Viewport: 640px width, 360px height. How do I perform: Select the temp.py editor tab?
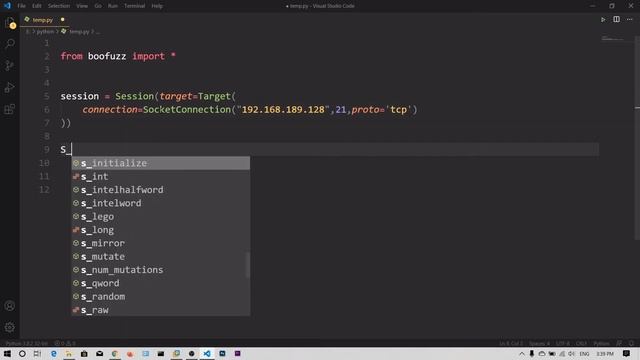point(45,20)
